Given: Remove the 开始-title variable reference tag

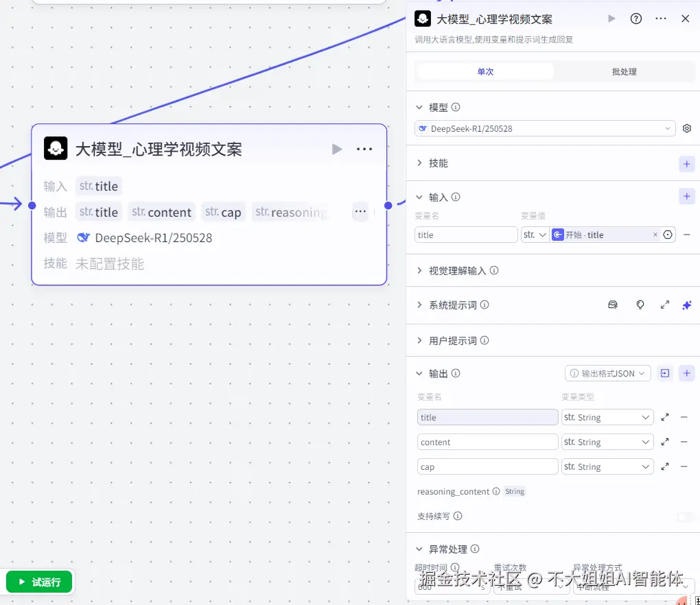Looking at the screenshot, I should [655, 234].
